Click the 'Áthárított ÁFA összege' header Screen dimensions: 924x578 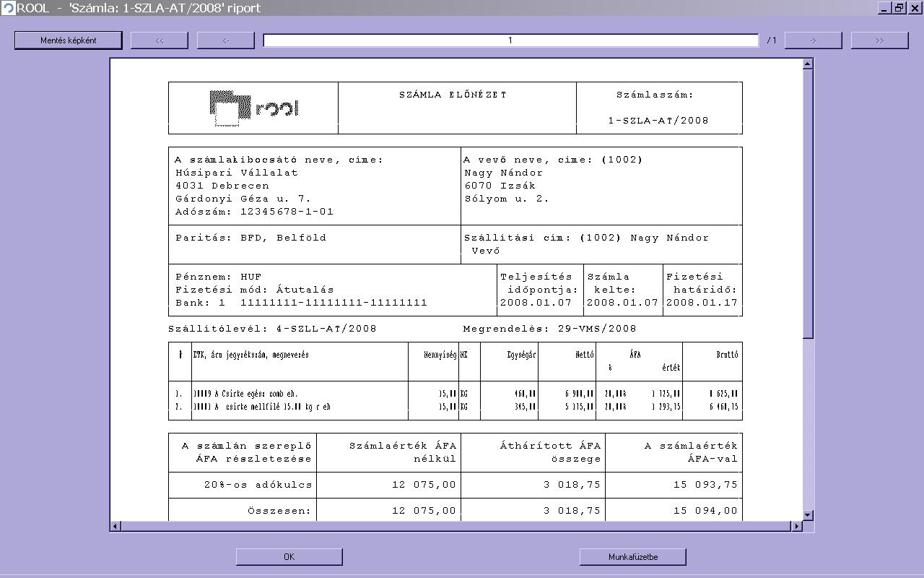tap(551, 452)
